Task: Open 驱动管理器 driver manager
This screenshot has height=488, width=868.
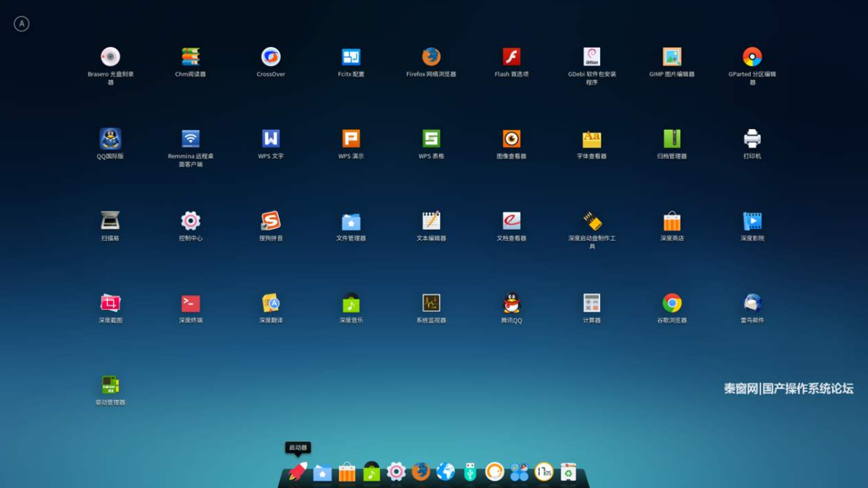Action: [x=110, y=385]
